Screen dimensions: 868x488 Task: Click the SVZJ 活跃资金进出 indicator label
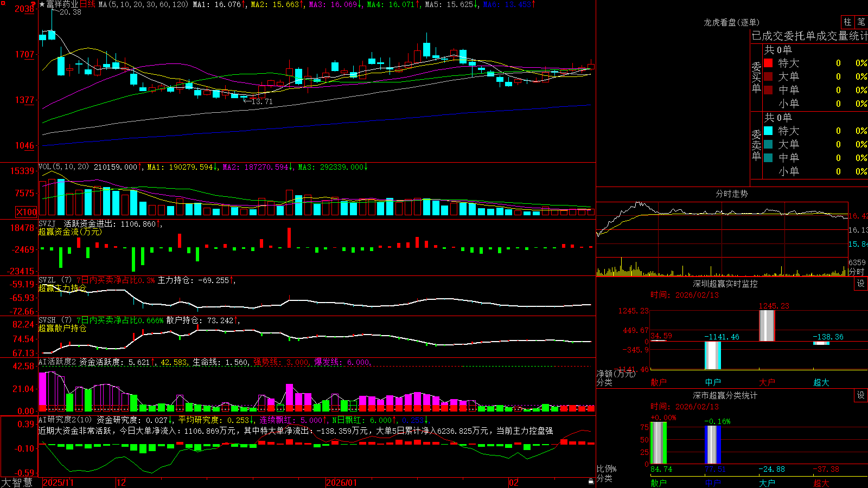(78, 223)
